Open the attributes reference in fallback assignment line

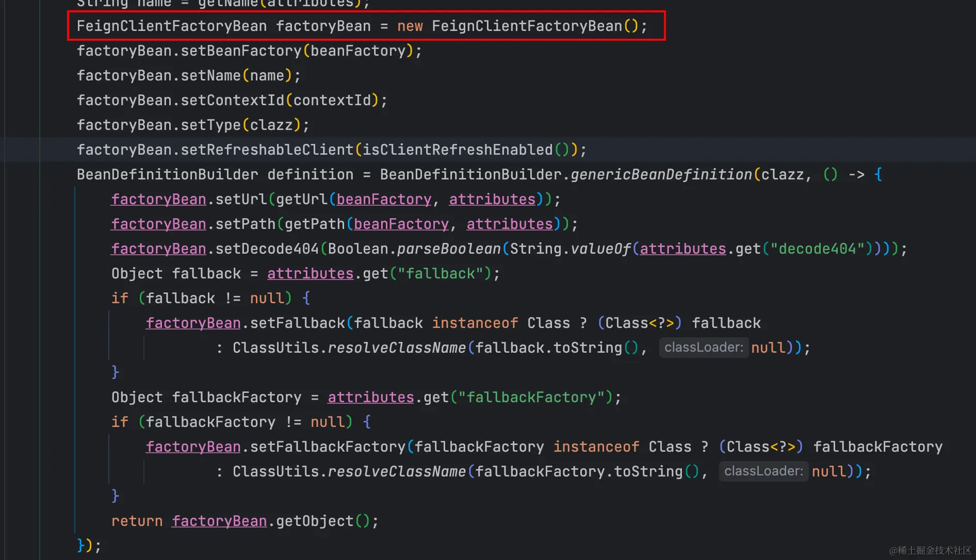pos(310,273)
